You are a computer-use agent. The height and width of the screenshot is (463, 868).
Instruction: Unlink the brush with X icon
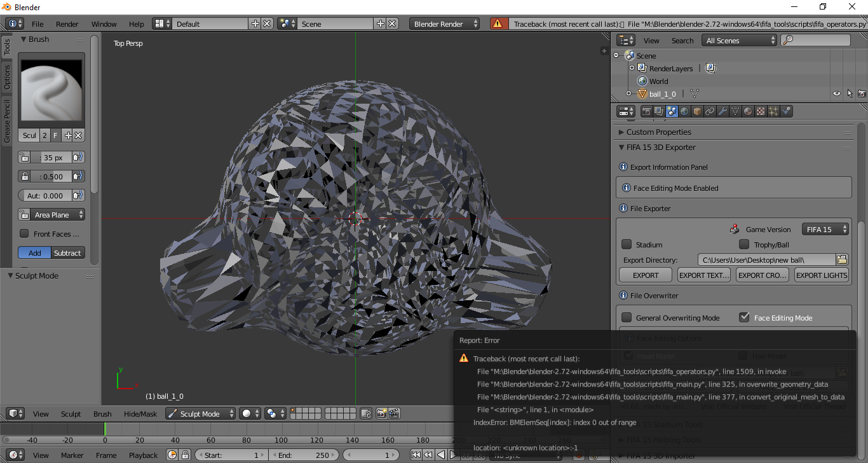point(78,135)
